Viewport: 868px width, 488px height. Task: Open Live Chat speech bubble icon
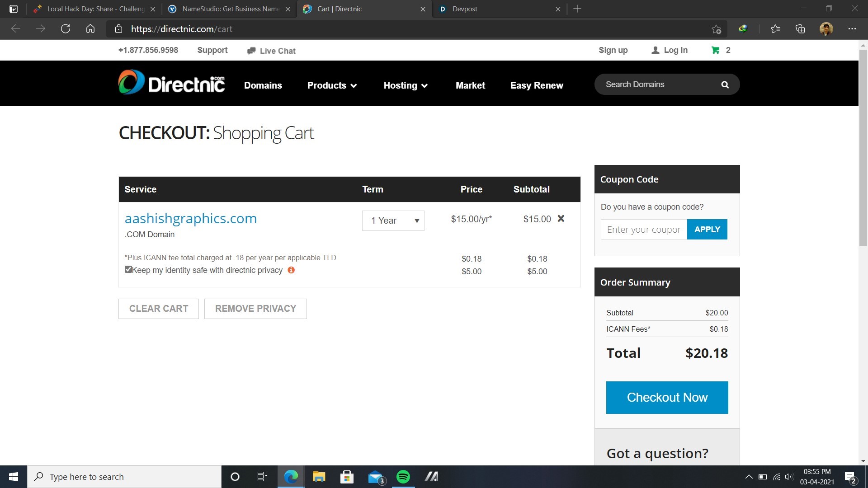(x=251, y=51)
